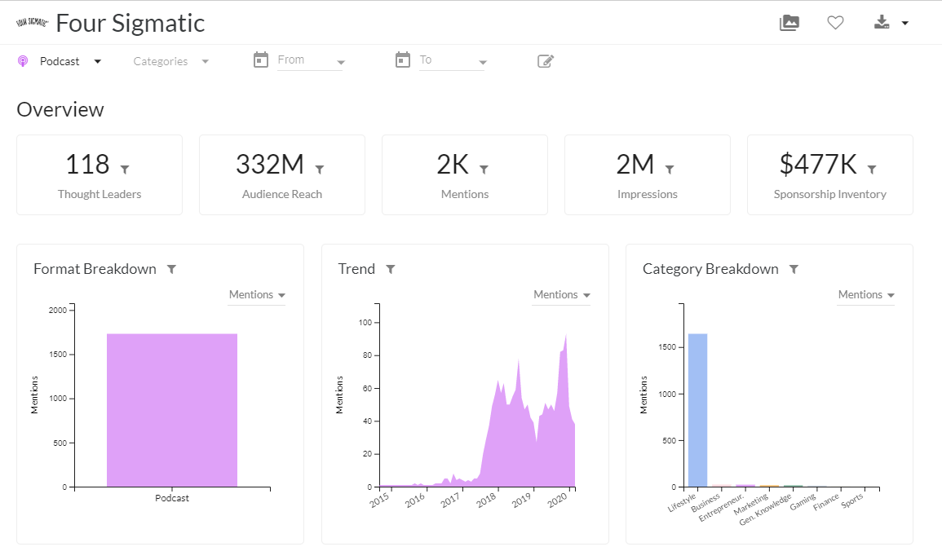Open Trend chart Mentions metric dropdown

pos(561,295)
